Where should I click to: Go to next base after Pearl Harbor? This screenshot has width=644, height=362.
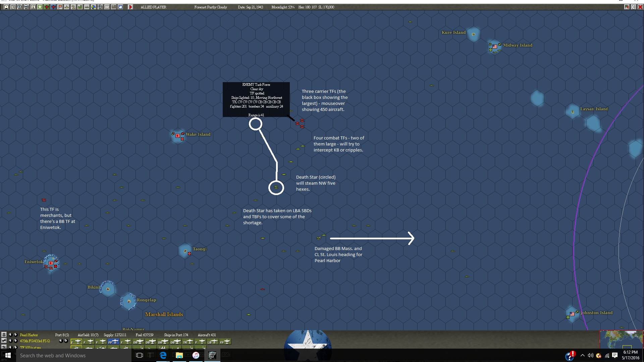[x=15, y=335]
